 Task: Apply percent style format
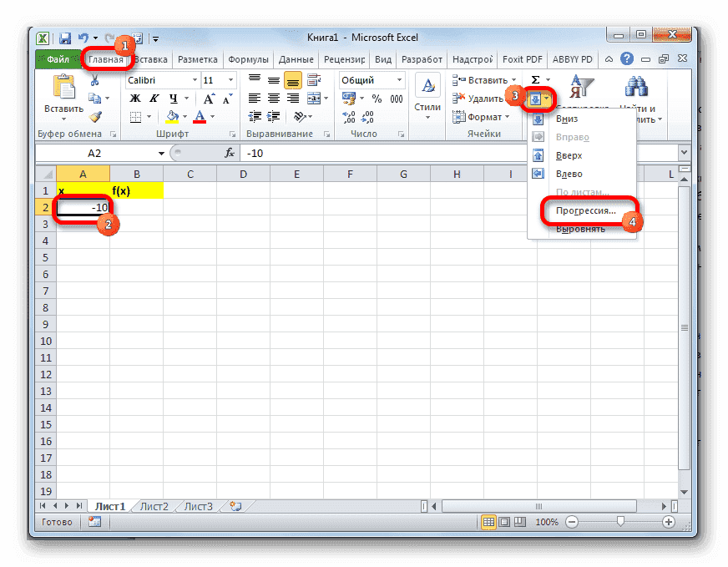pyautogui.click(x=377, y=99)
